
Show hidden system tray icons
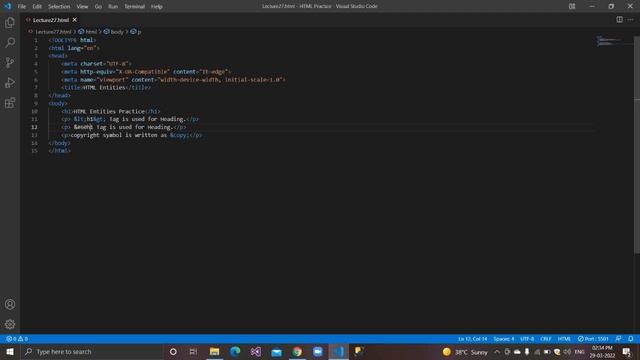click(497, 351)
